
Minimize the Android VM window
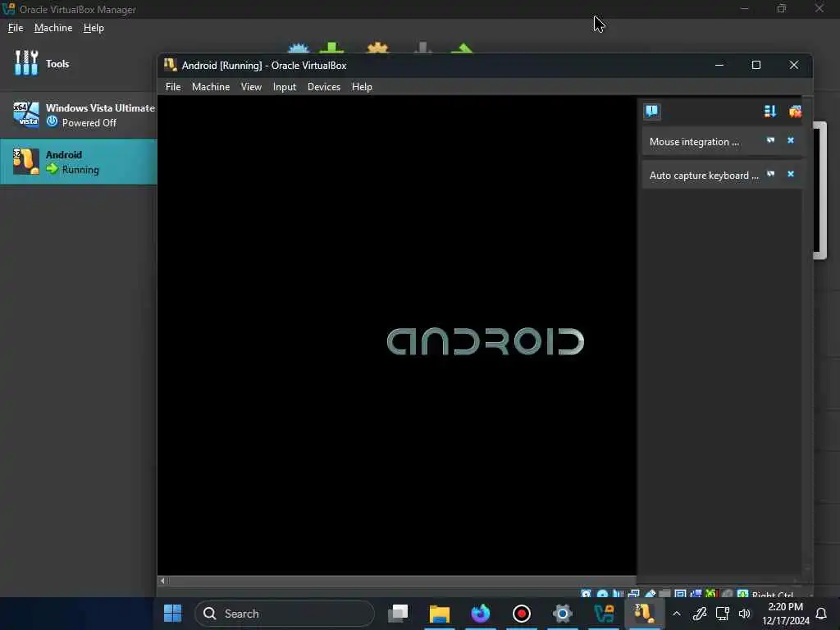(719, 65)
